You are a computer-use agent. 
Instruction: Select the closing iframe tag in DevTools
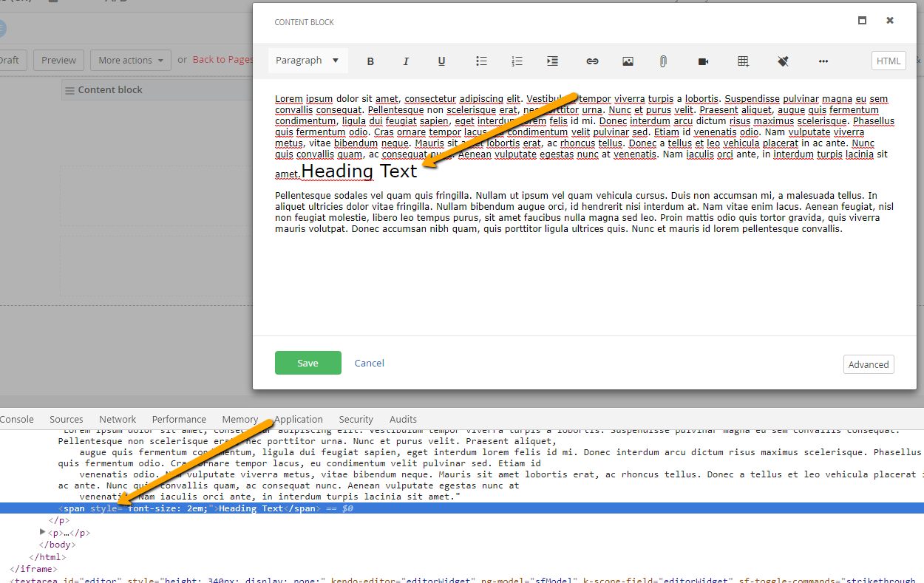pyautogui.click(x=33, y=569)
